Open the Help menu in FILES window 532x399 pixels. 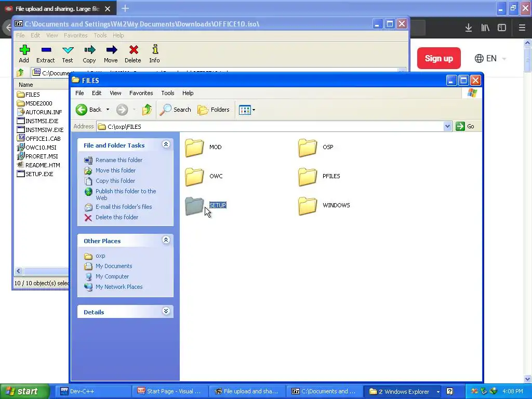188,93
